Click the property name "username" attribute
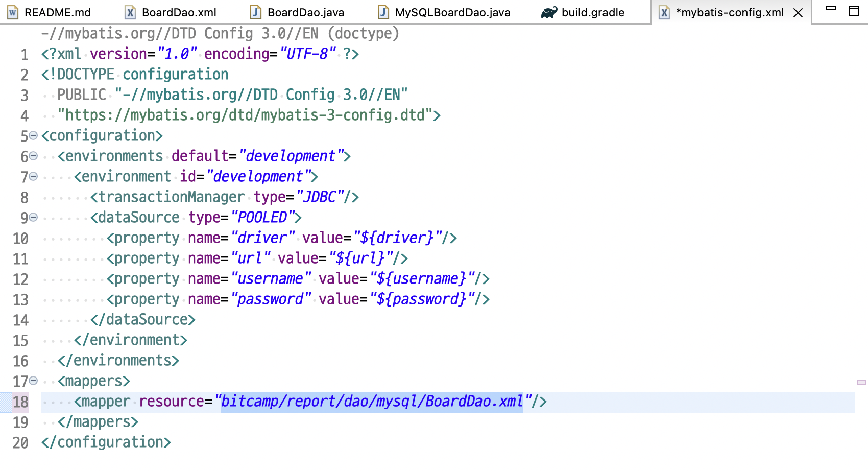The width and height of the screenshot is (868, 471). click(x=271, y=278)
